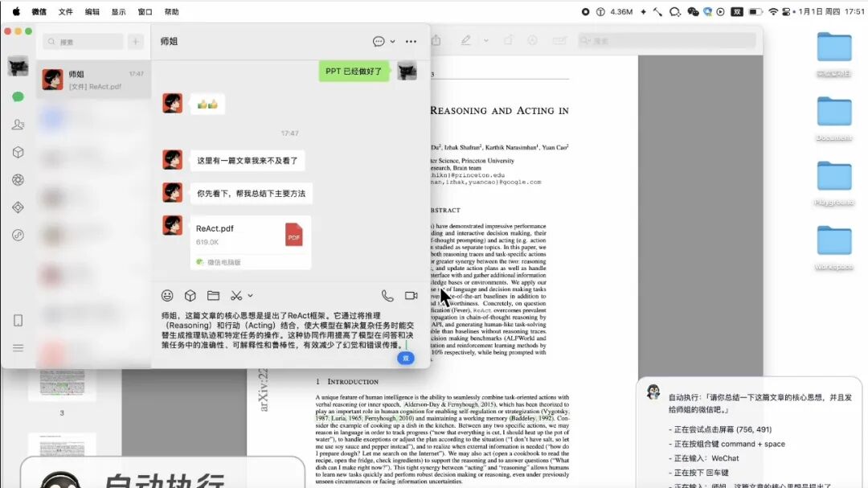Click the hammer icon in menu bar
Screen dimensions: 868x488
[657, 11]
